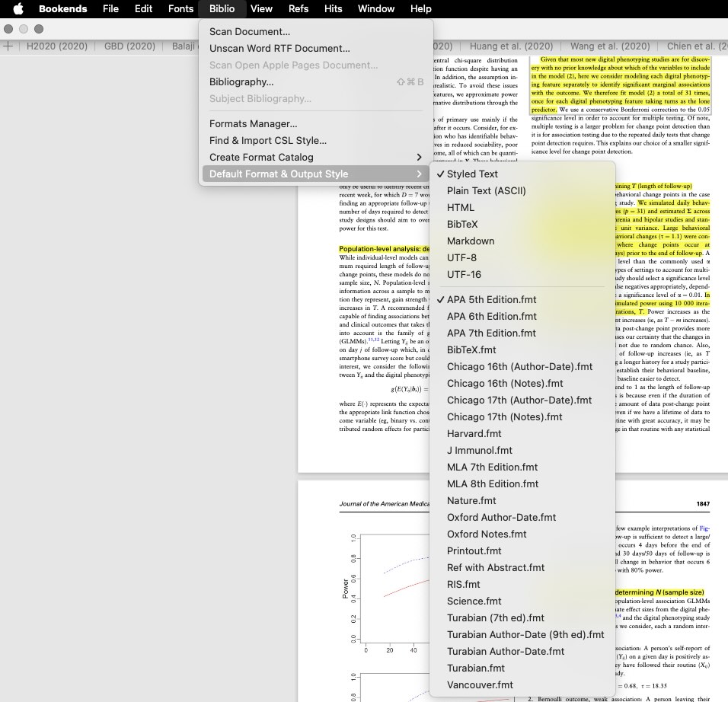The height and width of the screenshot is (702, 728).
Task: Select Turabian Author-Date.fmt
Action: point(522,650)
